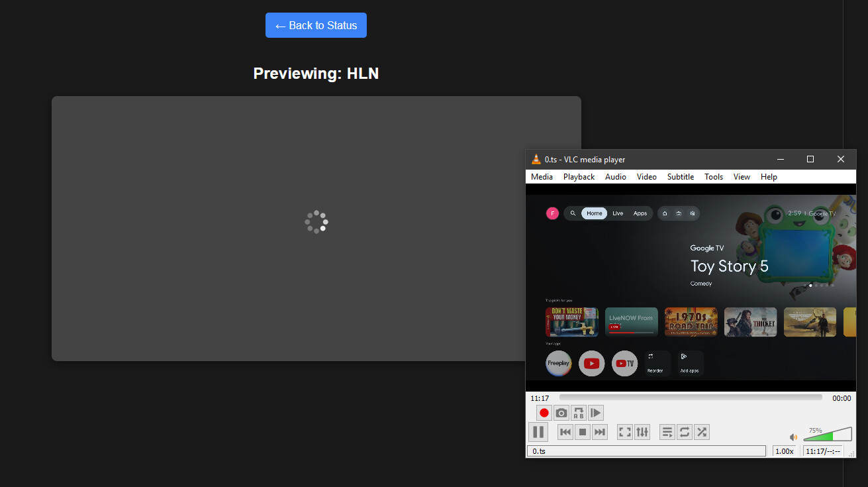Click the loading spinner in HLN preview
This screenshot has height=487, width=868.
coord(316,222)
